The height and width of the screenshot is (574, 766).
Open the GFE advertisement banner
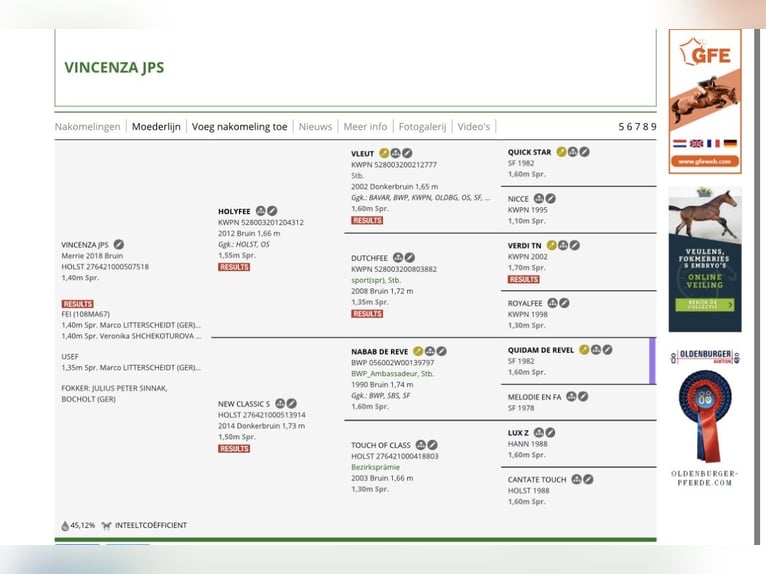[x=705, y=101]
